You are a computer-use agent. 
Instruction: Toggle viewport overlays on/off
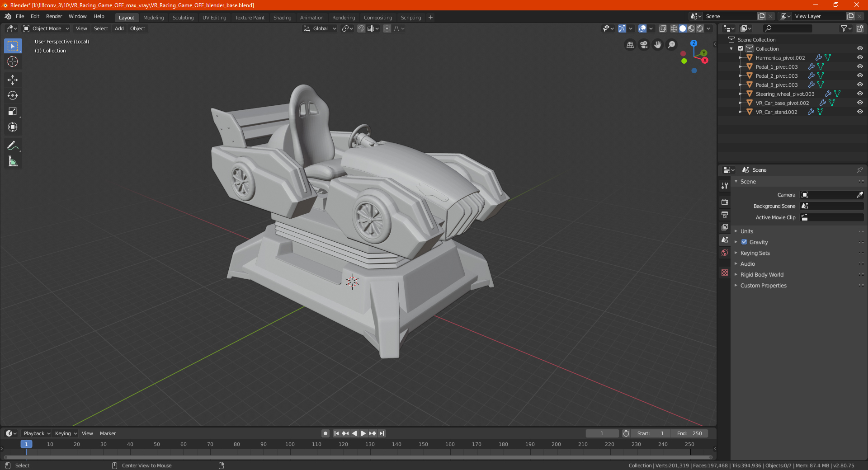642,28
